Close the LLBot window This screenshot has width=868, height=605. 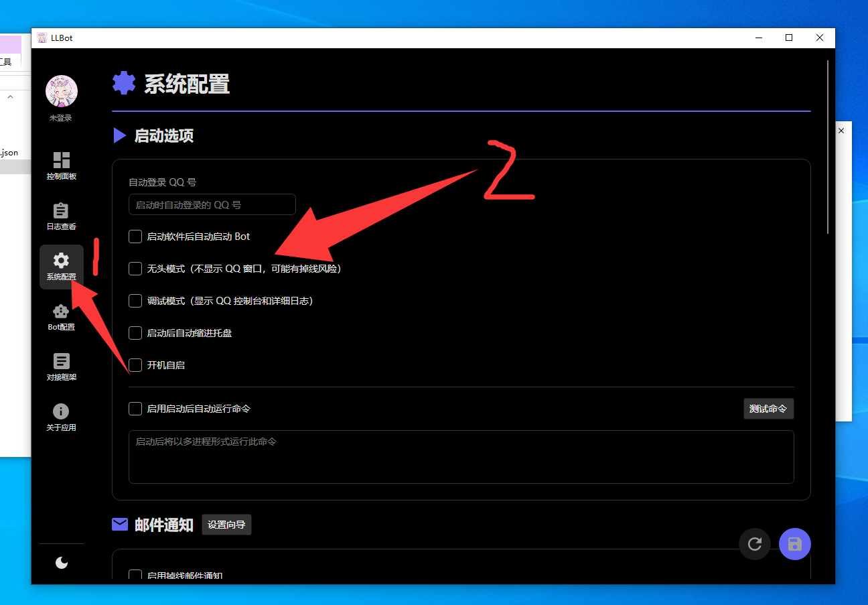820,38
